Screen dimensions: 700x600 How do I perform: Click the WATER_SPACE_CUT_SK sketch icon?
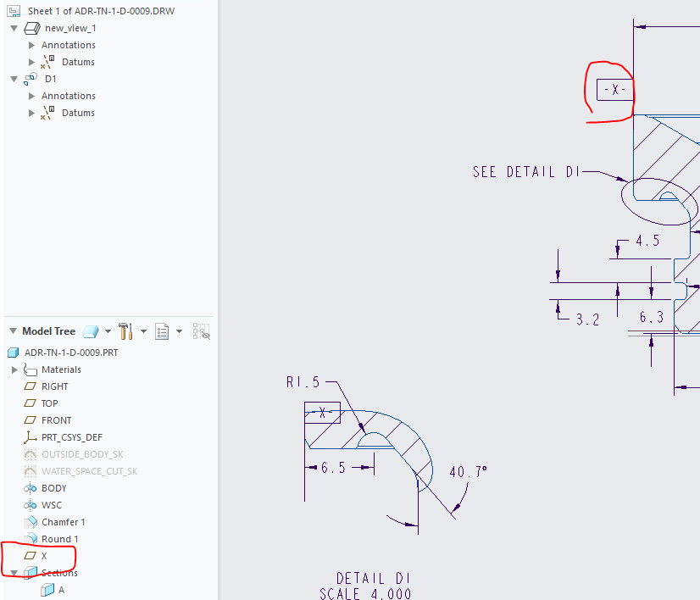tap(30, 471)
